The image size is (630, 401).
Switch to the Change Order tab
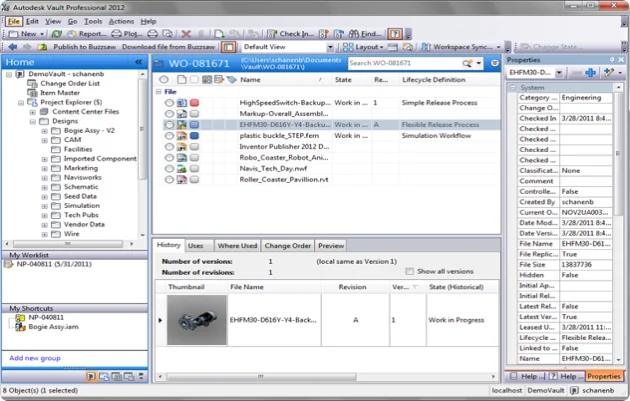tap(288, 246)
